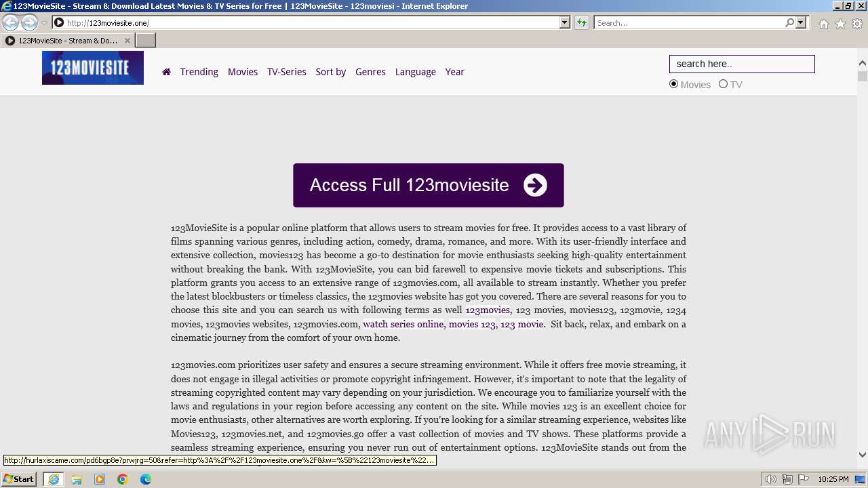Viewport: 868px width, 488px height.
Task: Open the Language menu
Action: (x=416, y=72)
